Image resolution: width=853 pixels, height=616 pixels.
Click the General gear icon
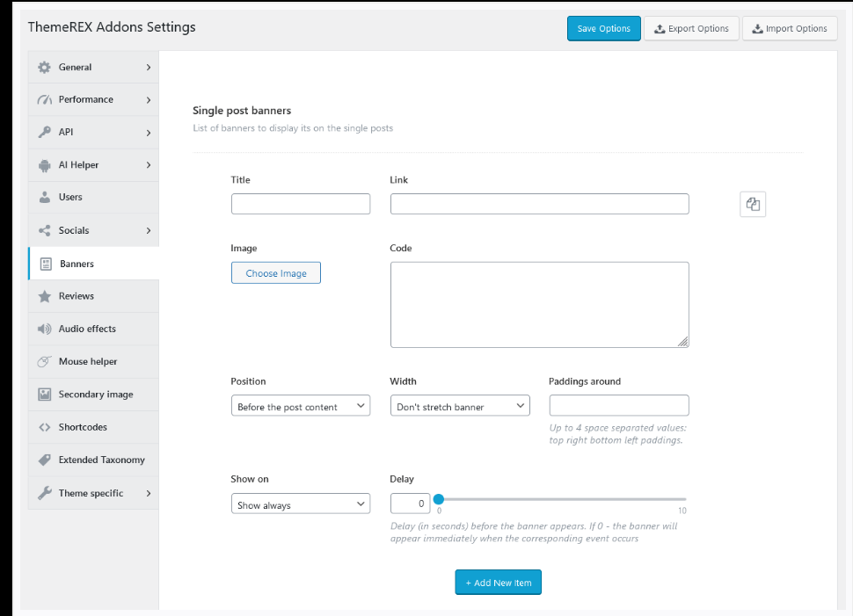(x=44, y=68)
